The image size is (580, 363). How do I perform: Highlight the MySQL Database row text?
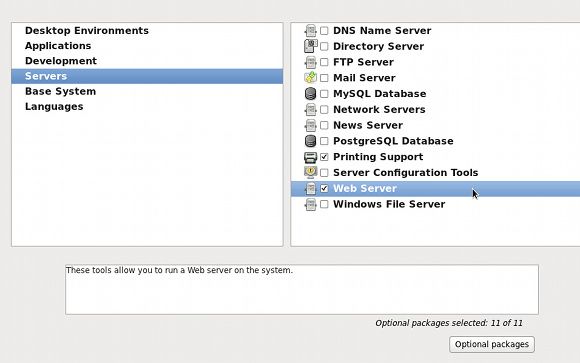[x=380, y=94]
